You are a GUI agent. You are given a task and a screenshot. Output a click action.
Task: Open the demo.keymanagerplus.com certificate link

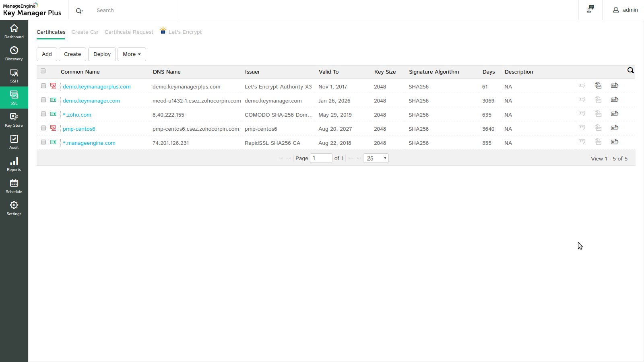(97, 87)
